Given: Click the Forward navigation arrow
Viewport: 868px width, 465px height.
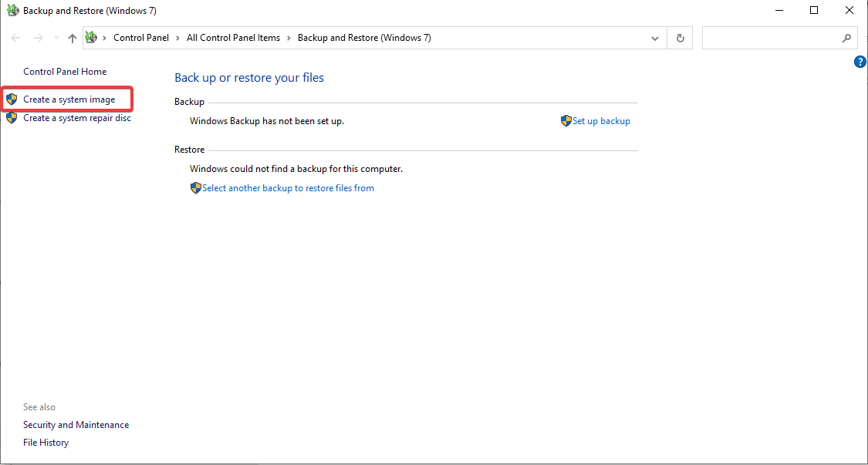Looking at the screenshot, I should coord(38,38).
